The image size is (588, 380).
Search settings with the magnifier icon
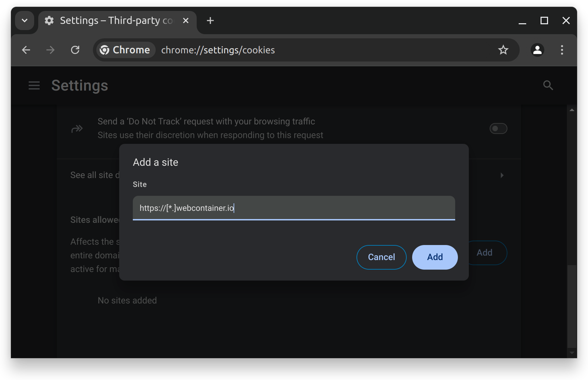click(x=548, y=85)
